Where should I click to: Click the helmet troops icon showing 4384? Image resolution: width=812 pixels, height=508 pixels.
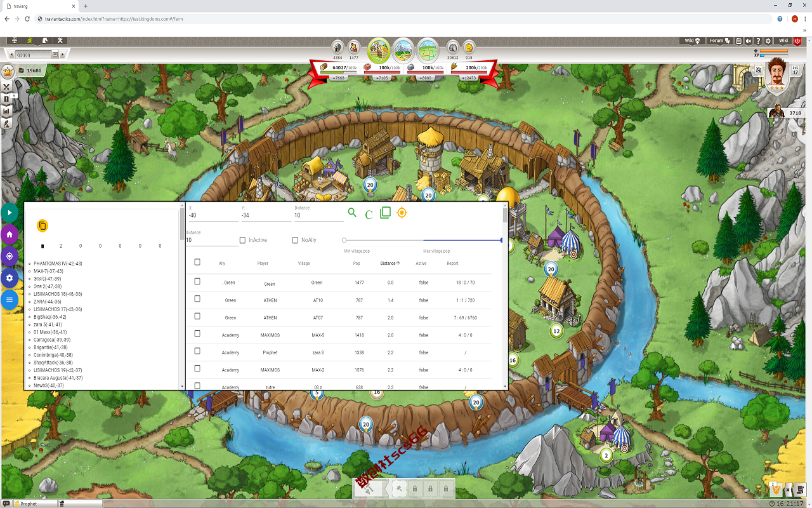(337, 46)
